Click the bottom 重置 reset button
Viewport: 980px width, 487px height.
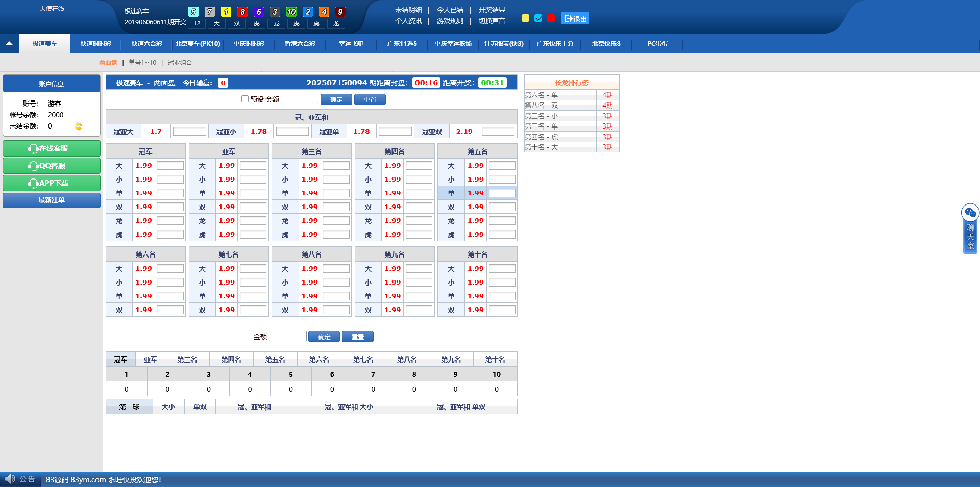tap(358, 337)
